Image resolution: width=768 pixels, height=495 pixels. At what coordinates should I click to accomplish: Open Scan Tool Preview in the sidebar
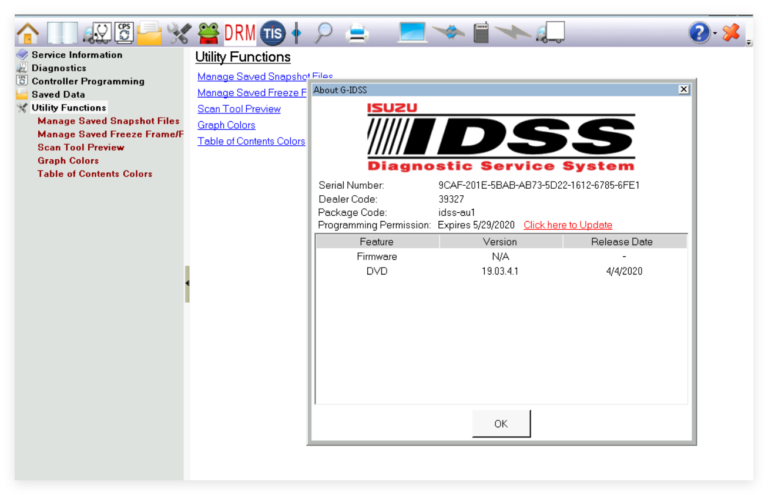(x=81, y=147)
